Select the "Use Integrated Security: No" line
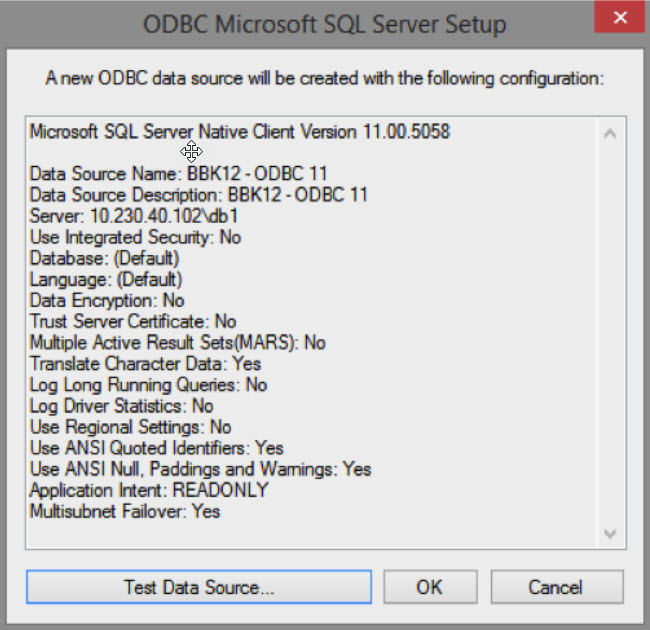Image resolution: width=650 pixels, height=630 pixels. click(x=136, y=237)
